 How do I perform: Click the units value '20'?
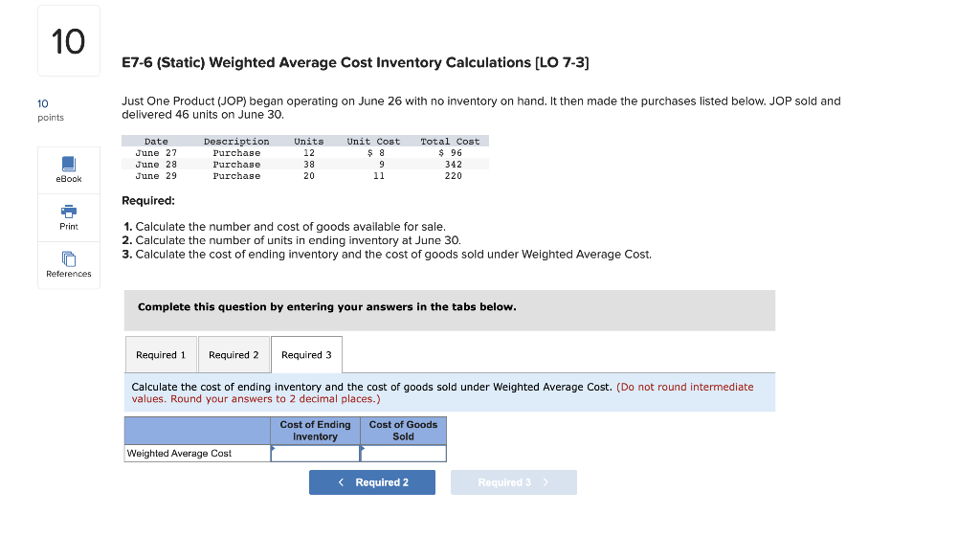309,176
